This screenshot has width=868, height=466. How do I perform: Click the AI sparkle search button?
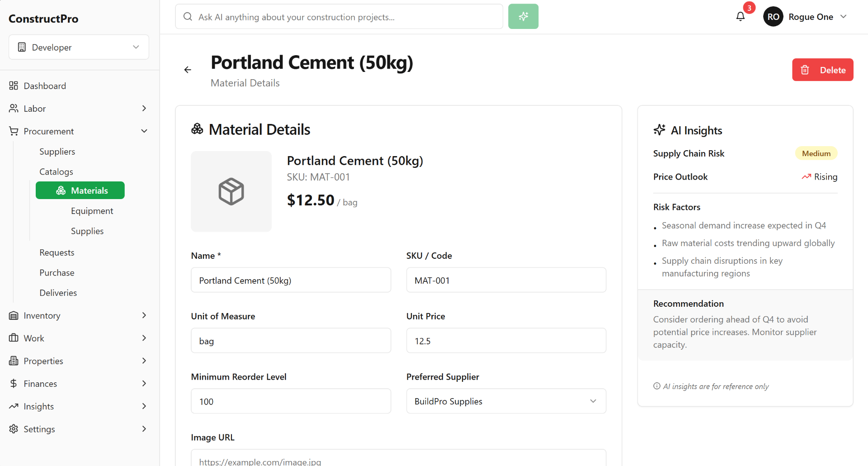(523, 17)
